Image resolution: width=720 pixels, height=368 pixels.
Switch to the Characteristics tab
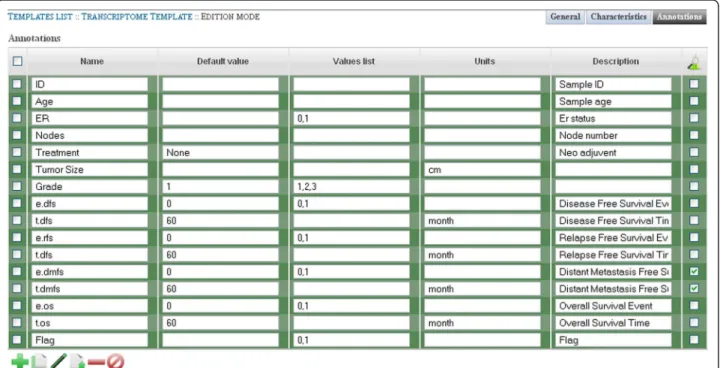(x=619, y=17)
